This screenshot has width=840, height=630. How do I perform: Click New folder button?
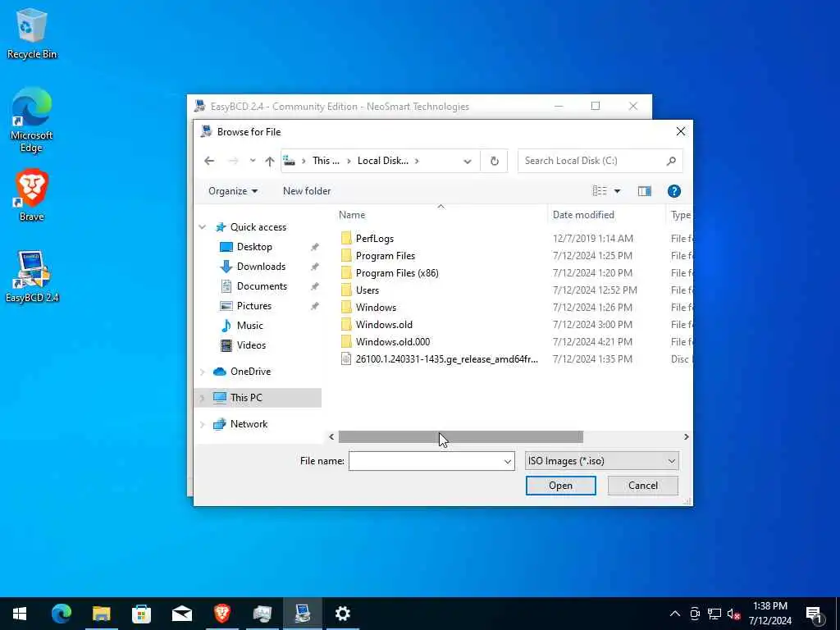[x=307, y=191]
